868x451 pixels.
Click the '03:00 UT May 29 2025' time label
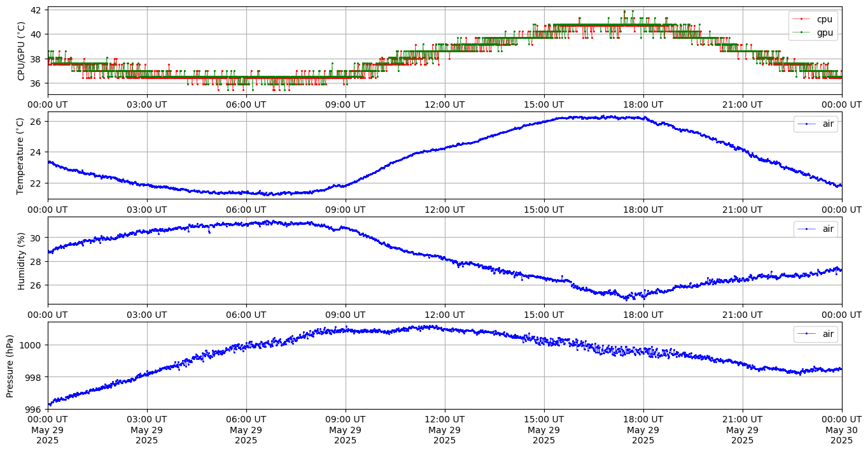[x=147, y=429]
